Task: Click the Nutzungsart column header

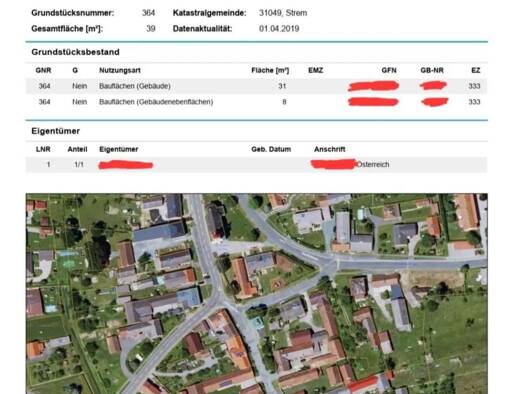Action: 120,70
